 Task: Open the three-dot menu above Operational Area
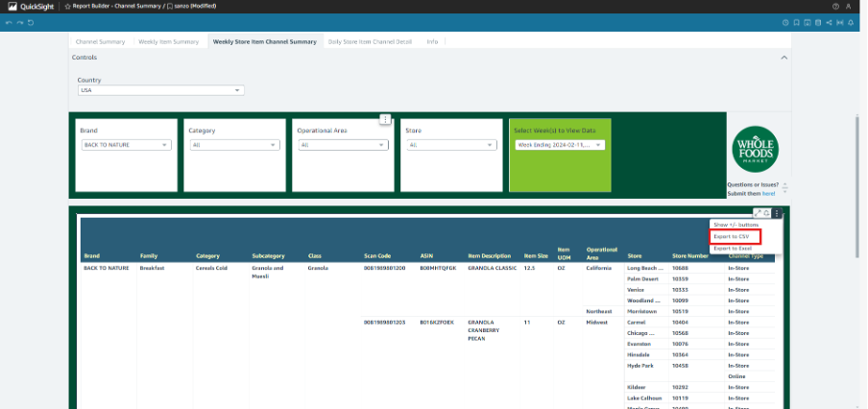386,120
